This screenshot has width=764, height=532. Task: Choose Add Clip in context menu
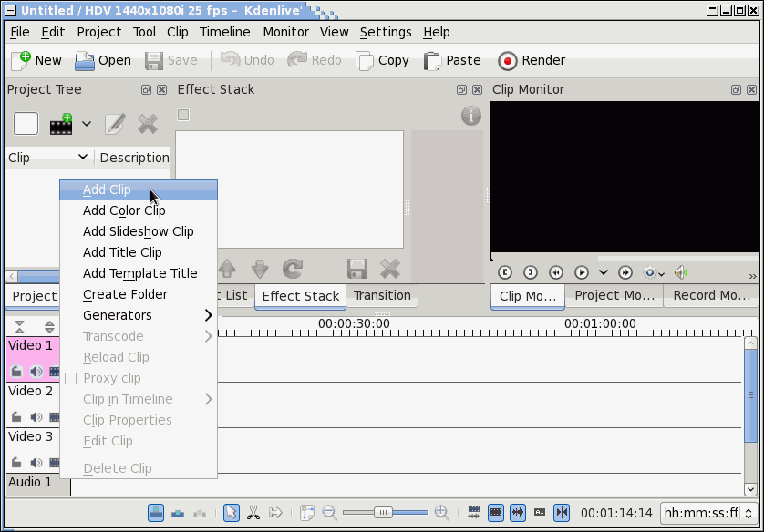[x=139, y=189]
